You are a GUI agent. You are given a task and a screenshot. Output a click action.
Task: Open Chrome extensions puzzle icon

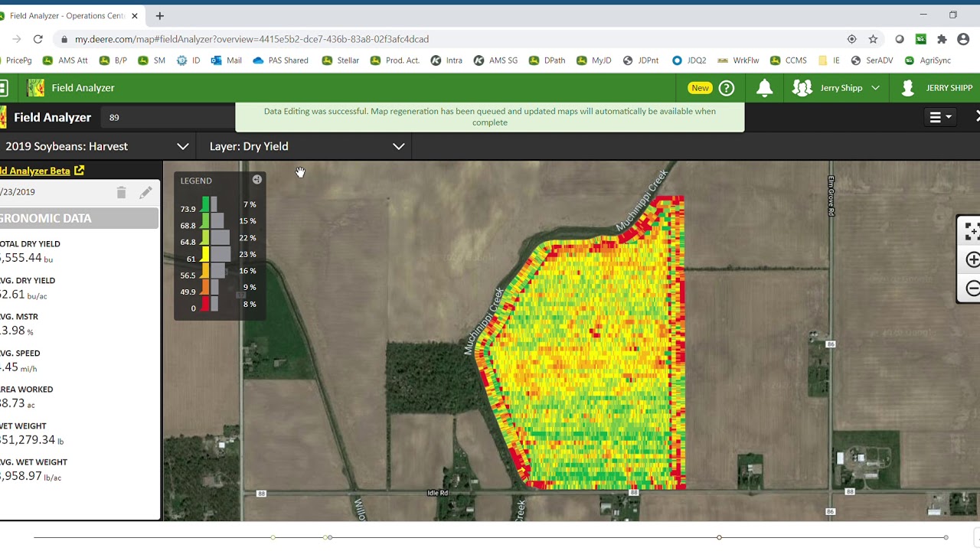(942, 39)
